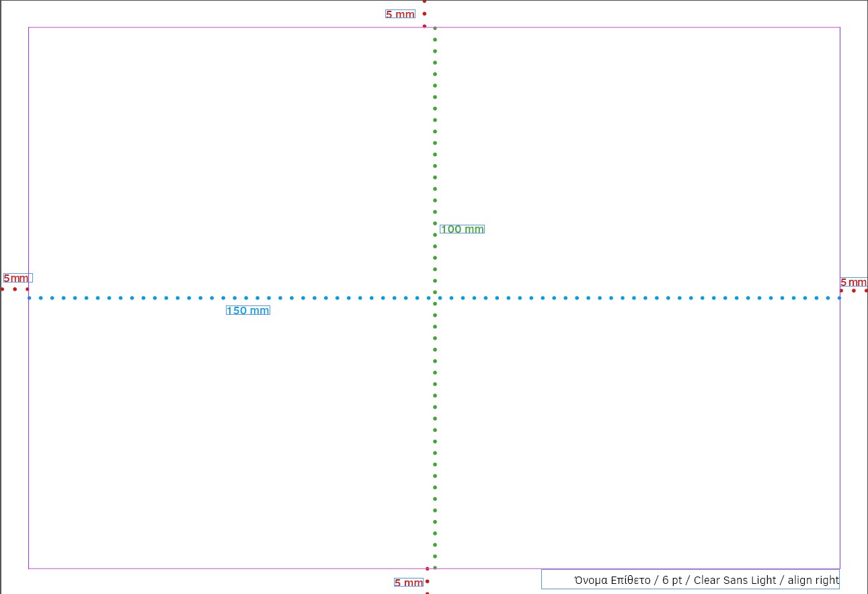
Task: Click the red dotted line below the frame
Action: 427,581
